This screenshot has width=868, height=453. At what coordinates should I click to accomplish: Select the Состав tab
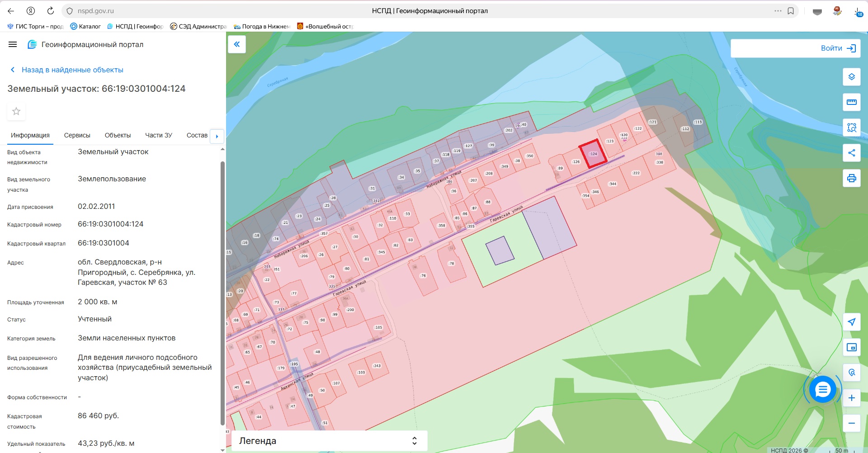(x=197, y=135)
